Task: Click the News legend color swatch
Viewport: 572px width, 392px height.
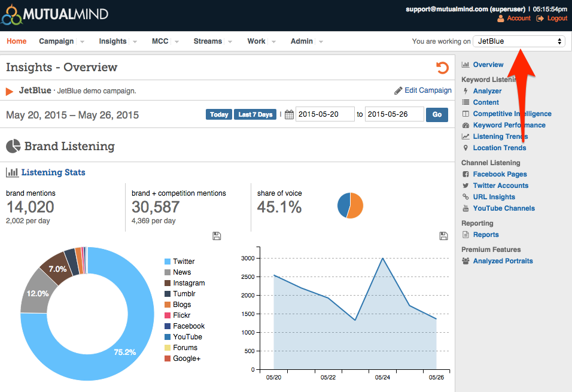Action: pyautogui.click(x=168, y=272)
